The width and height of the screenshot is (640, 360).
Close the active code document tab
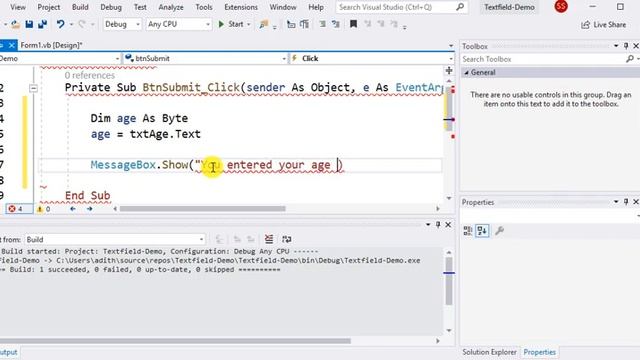pyautogui.click(x=11, y=45)
